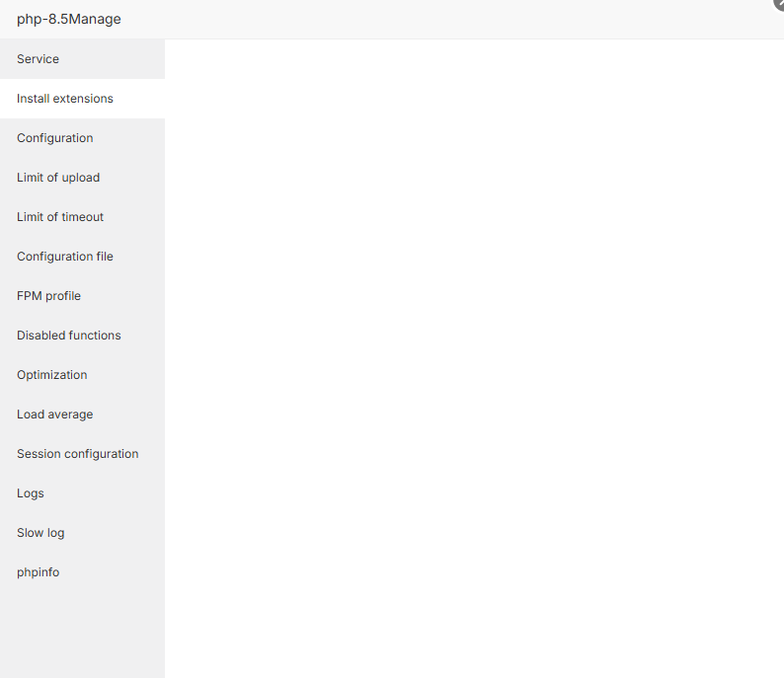Go to Configuration settings
Screen dimensions: 784x678
[x=55, y=138]
